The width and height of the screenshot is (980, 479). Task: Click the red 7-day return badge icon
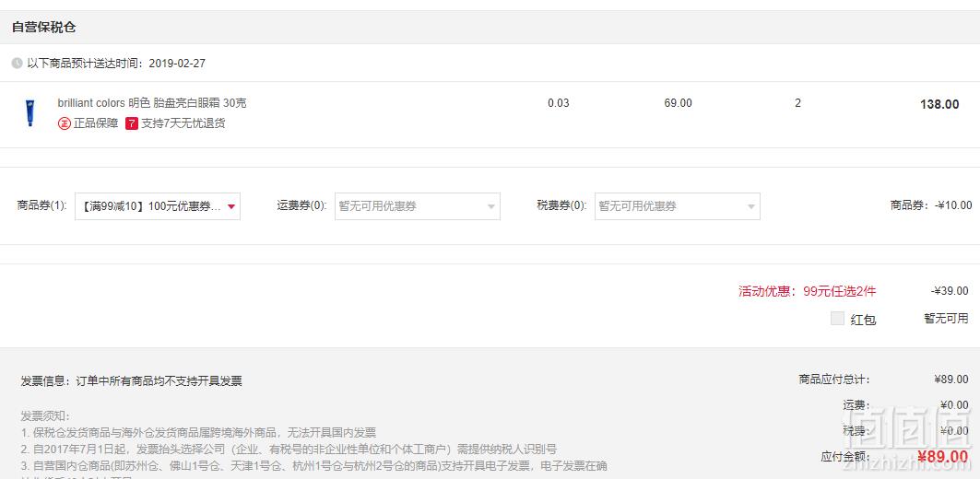point(132,123)
